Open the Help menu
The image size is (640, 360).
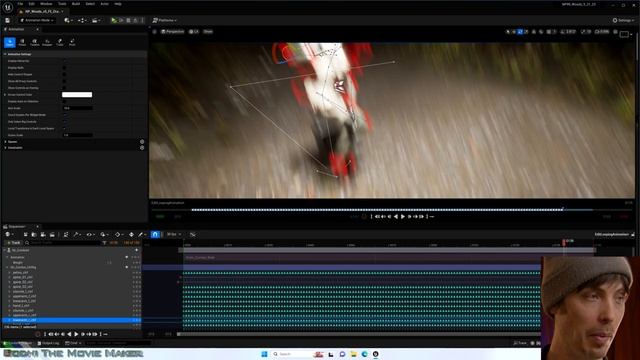click(118, 4)
